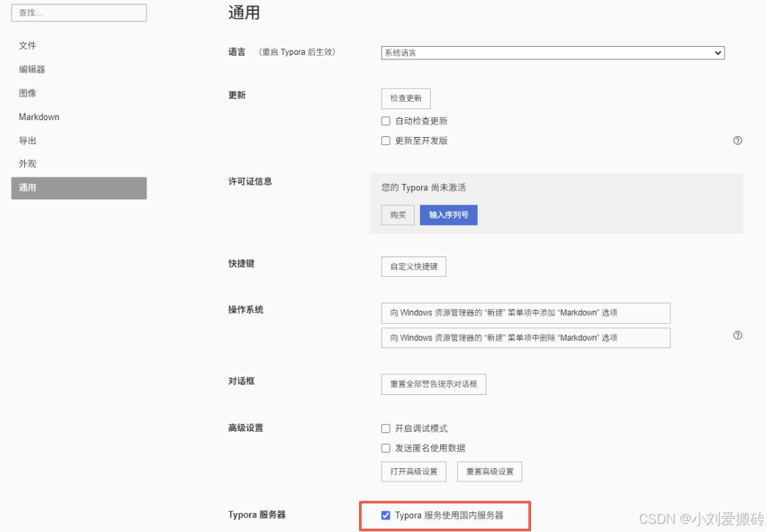Screen dimensions: 767x532
Task: Focus the 查找 search field
Action: pos(79,12)
